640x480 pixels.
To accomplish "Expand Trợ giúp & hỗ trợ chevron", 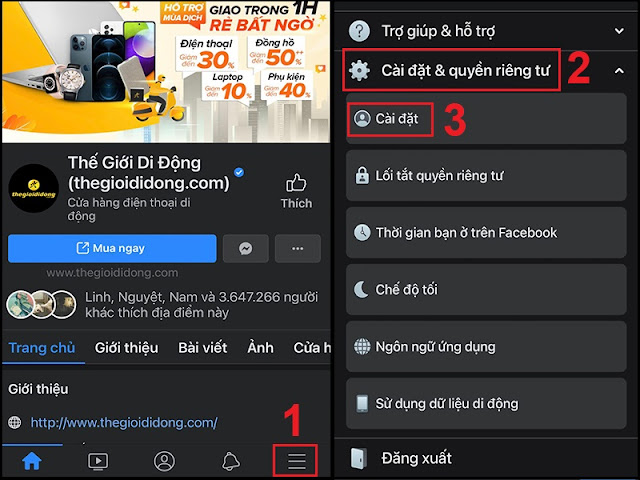I will [x=619, y=31].
